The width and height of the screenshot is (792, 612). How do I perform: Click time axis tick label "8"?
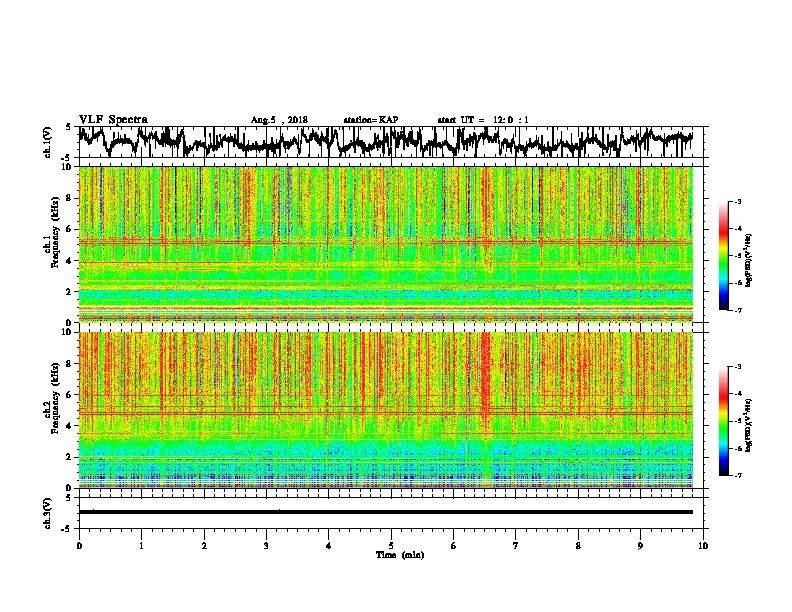tap(578, 546)
